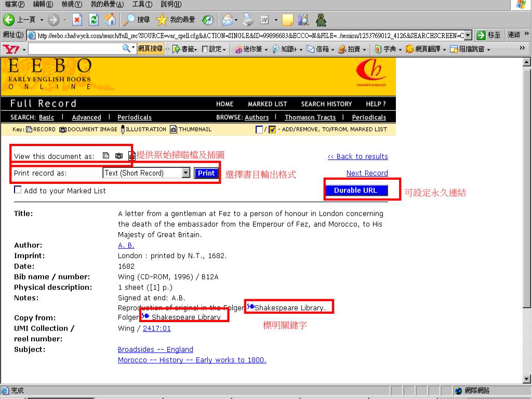Click the printer icon in browser toolbar
The height and width of the screenshot is (399, 532).
(x=248, y=20)
